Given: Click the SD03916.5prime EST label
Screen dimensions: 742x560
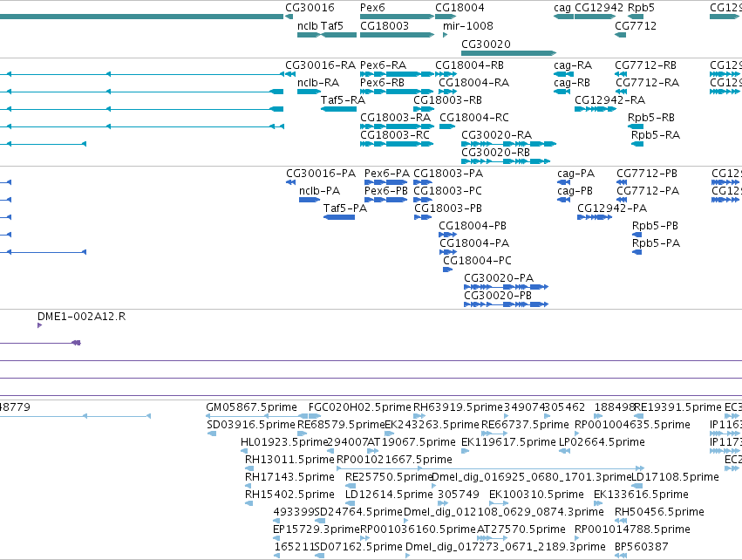Looking at the screenshot, I should (251, 425).
